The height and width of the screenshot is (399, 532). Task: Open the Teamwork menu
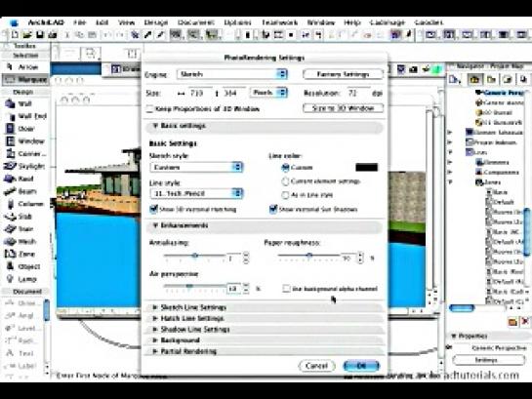tap(279, 22)
